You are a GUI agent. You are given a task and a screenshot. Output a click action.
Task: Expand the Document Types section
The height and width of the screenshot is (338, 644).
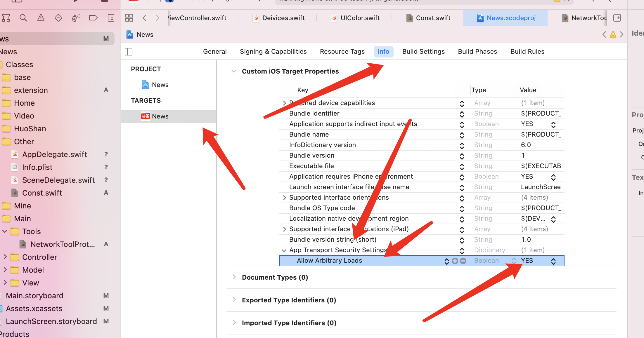coord(234,277)
